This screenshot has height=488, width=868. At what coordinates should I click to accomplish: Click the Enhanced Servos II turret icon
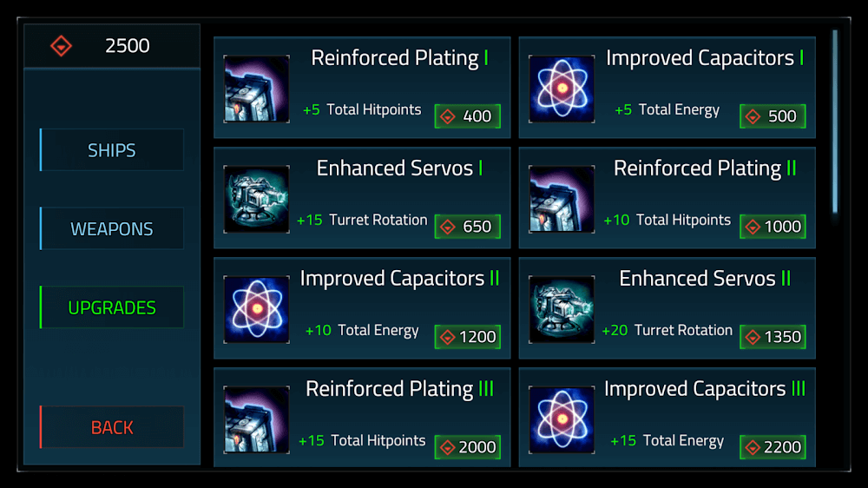point(562,309)
